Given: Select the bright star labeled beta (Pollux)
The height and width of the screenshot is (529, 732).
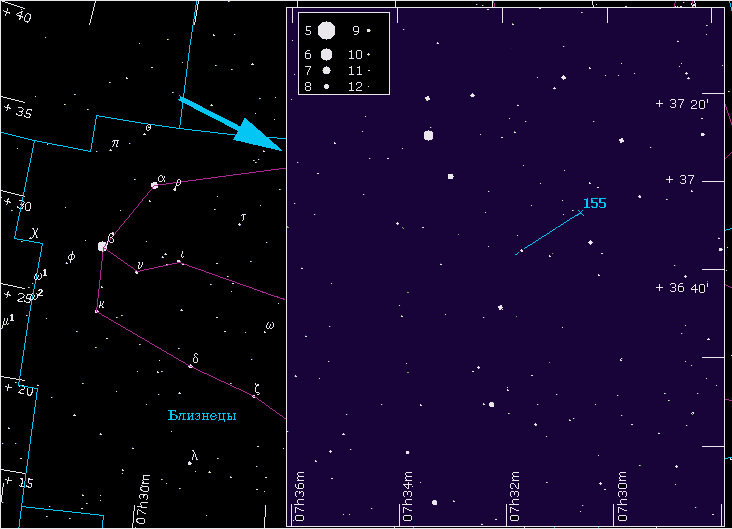Looking at the screenshot, I should [102, 245].
